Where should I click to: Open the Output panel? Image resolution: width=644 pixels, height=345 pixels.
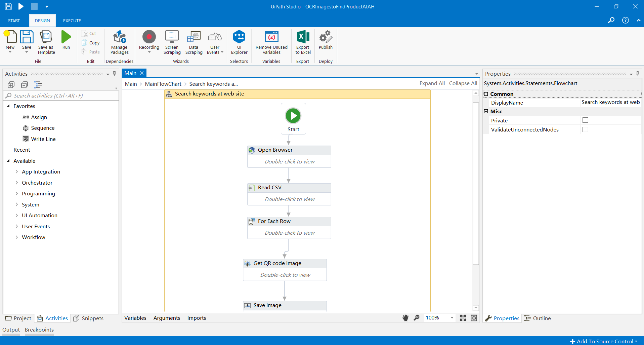[x=11, y=330]
